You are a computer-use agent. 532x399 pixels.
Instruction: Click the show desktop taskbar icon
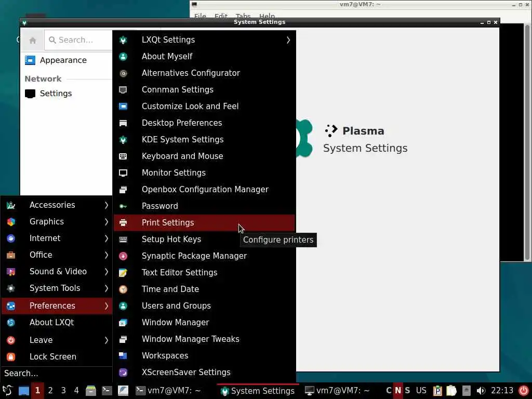click(24, 391)
